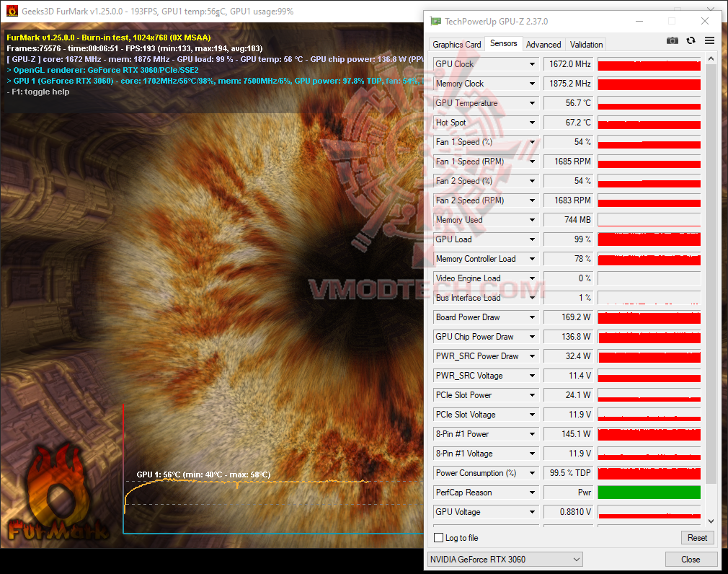Click the GPU Temperature value 56.7 °C
This screenshot has height=574, width=728.
[569, 103]
